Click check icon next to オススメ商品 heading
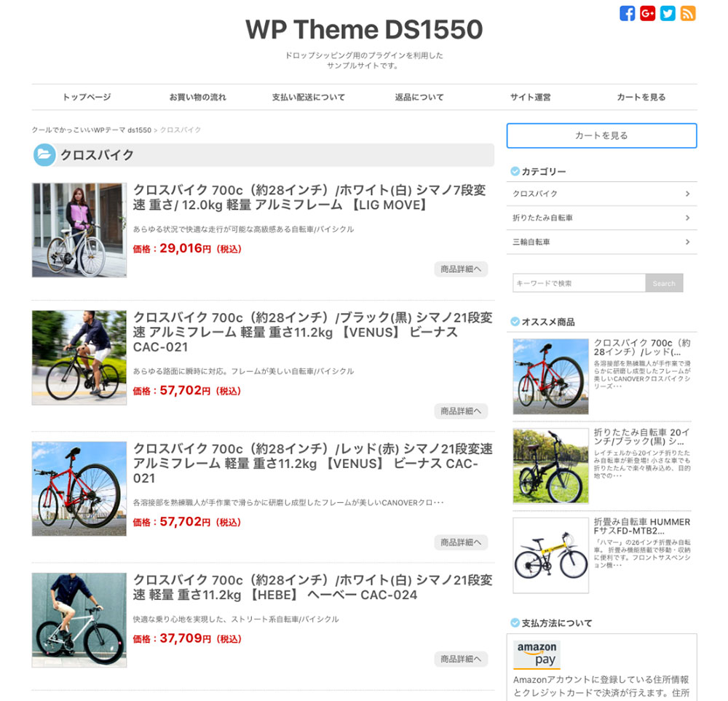 coord(515,322)
